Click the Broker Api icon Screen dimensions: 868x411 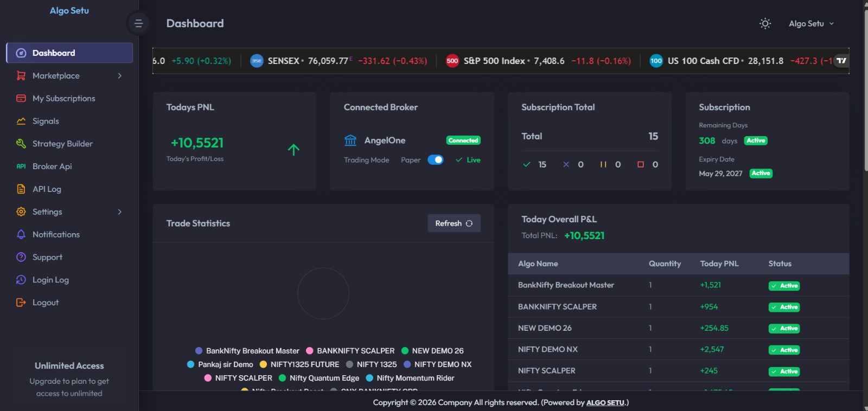(21, 166)
